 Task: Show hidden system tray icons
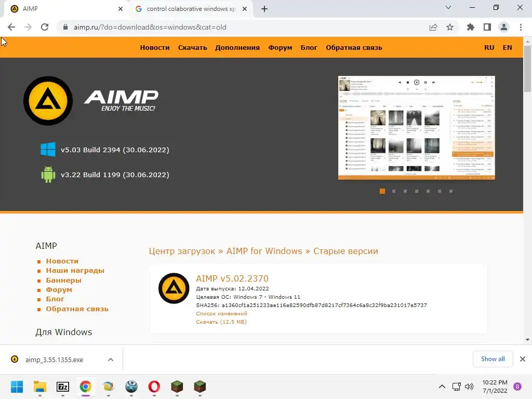coord(442,387)
